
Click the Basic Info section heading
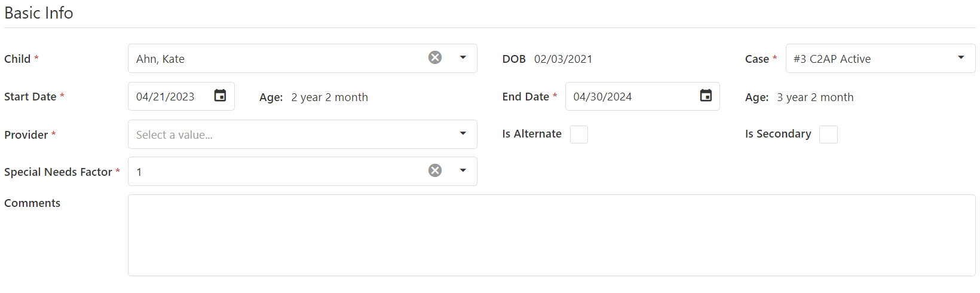[39, 13]
